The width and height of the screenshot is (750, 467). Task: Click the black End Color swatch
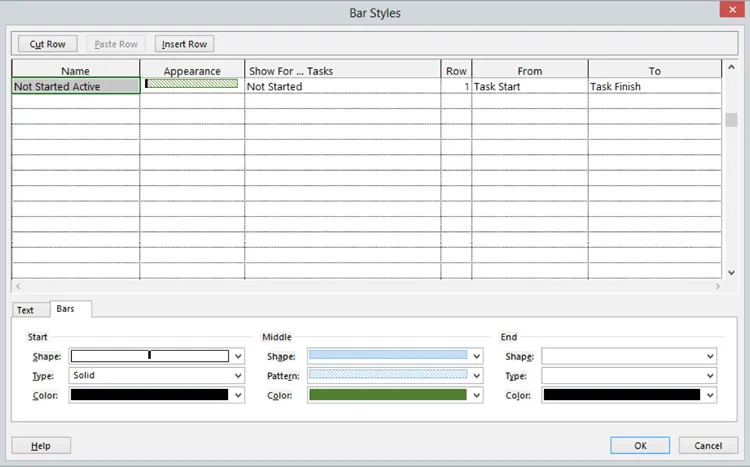[622, 395]
